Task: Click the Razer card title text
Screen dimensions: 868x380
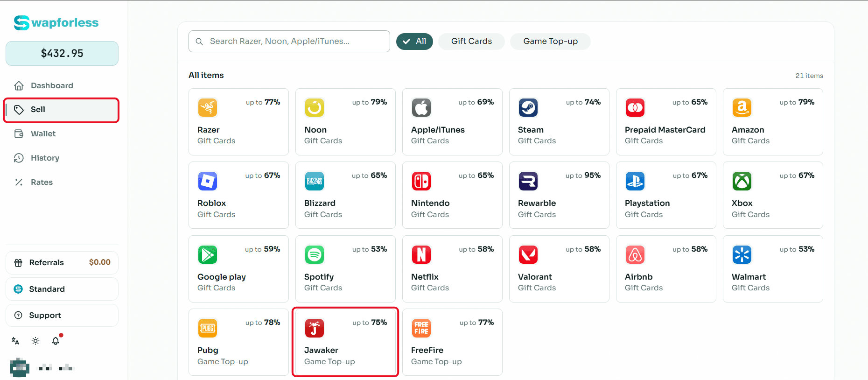Action: coord(208,130)
